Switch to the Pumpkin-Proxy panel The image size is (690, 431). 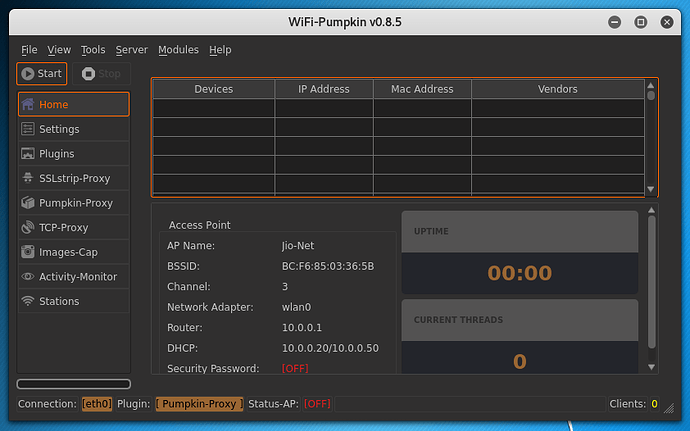click(73, 203)
